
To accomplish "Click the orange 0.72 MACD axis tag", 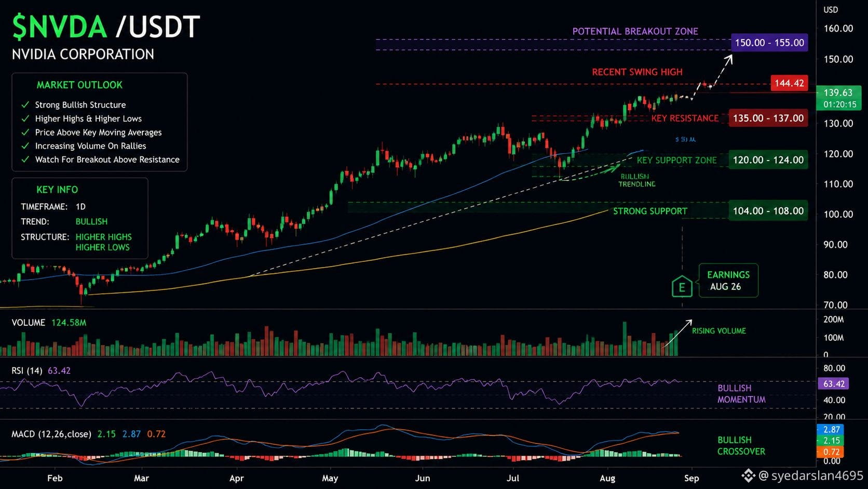I will click(831, 452).
